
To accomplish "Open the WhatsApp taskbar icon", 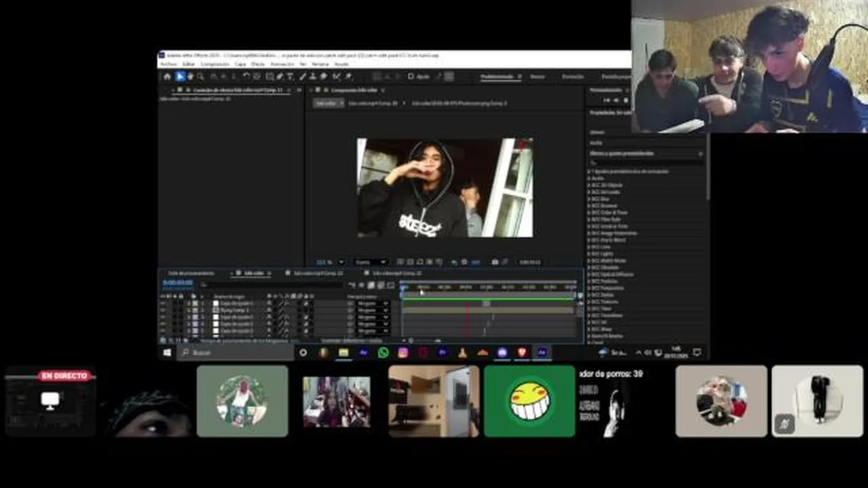I will tap(383, 352).
